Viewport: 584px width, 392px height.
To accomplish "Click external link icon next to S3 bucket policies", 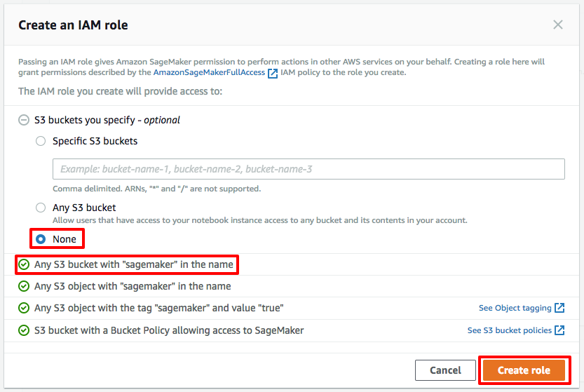I will (x=559, y=330).
